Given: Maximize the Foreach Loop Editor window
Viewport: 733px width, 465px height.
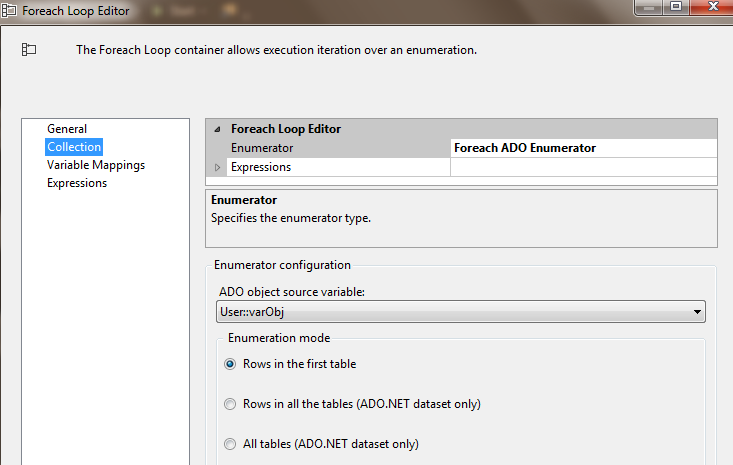Looking at the screenshot, I should (674, 8).
